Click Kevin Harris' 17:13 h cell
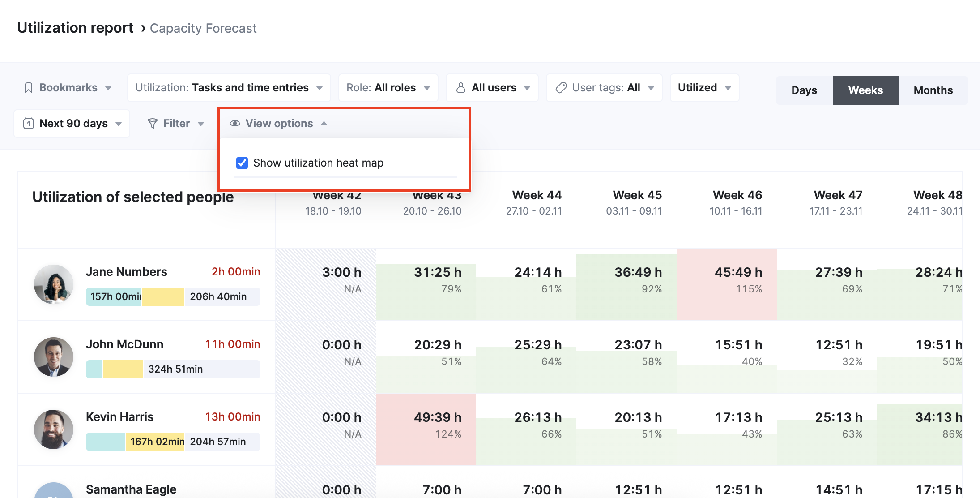The height and width of the screenshot is (498, 980). [727, 429]
